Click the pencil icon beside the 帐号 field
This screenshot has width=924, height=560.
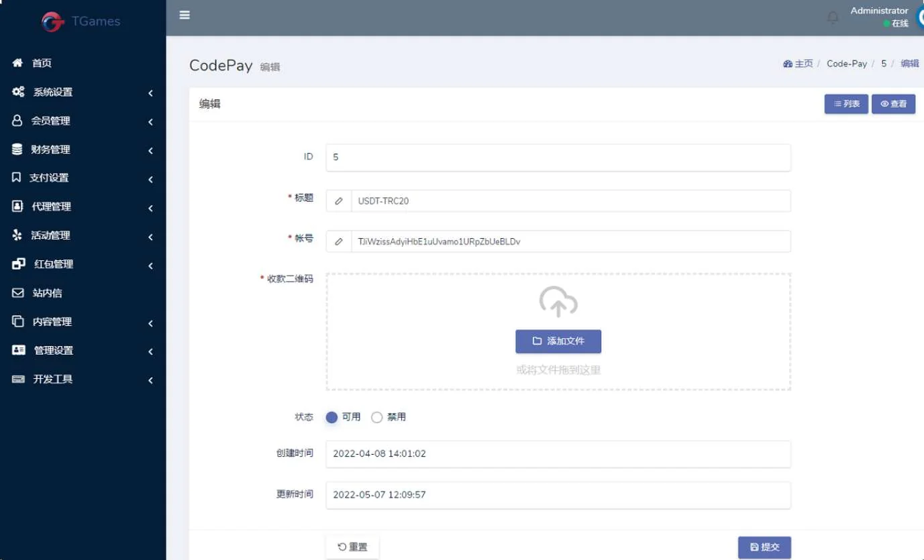point(339,241)
